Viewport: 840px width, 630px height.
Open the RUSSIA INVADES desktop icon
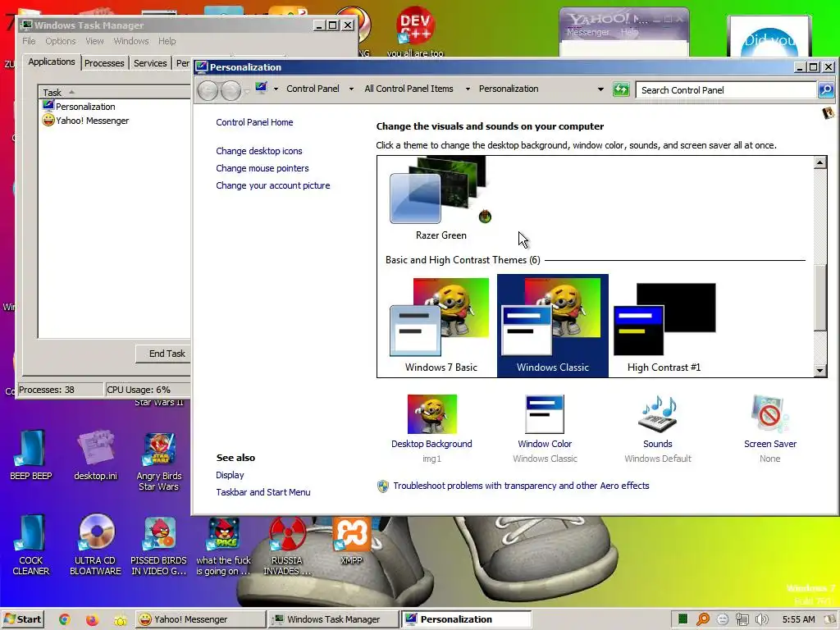click(286, 546)
